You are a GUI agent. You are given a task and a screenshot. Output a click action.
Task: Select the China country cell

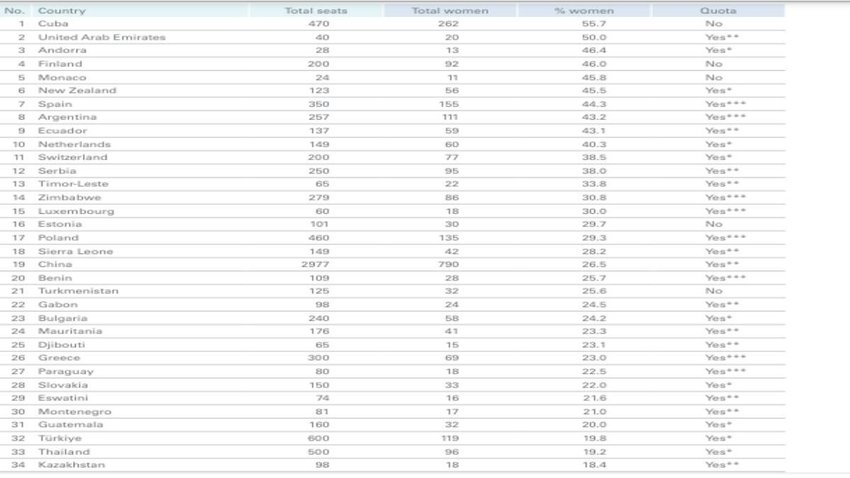pyautogui.click(x=55, y=263)
